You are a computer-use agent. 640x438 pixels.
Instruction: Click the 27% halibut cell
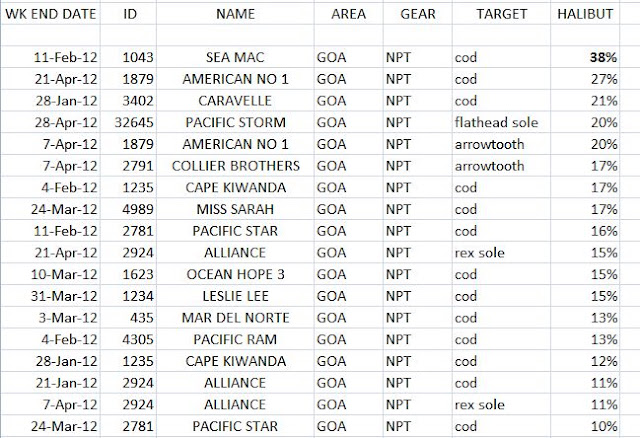click(x=585, y=79)
